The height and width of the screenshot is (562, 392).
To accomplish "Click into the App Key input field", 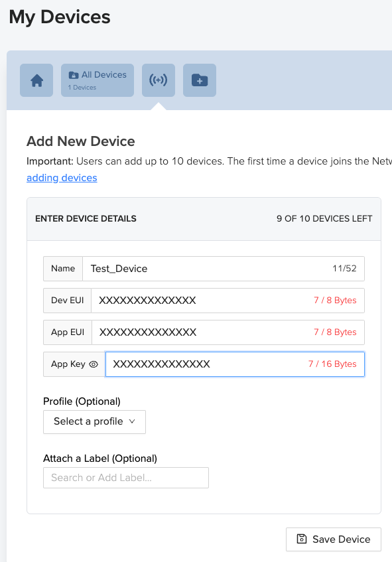I will coord(235,364).
